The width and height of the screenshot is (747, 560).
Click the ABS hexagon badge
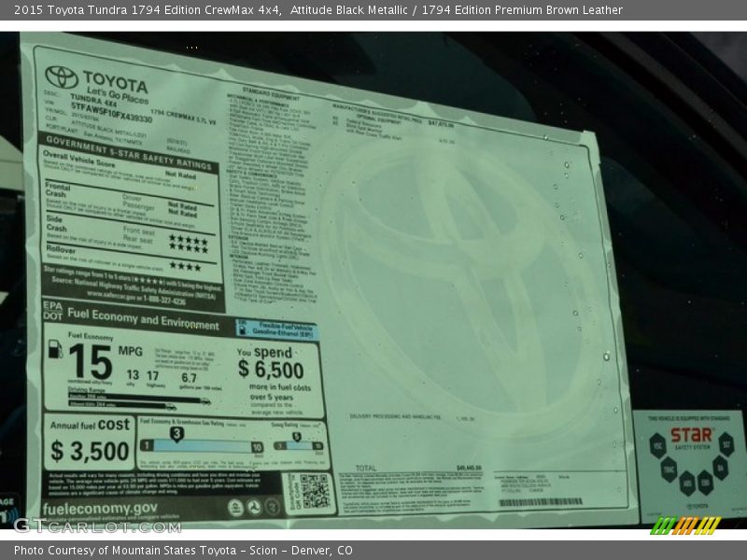[x=686, y=483]
